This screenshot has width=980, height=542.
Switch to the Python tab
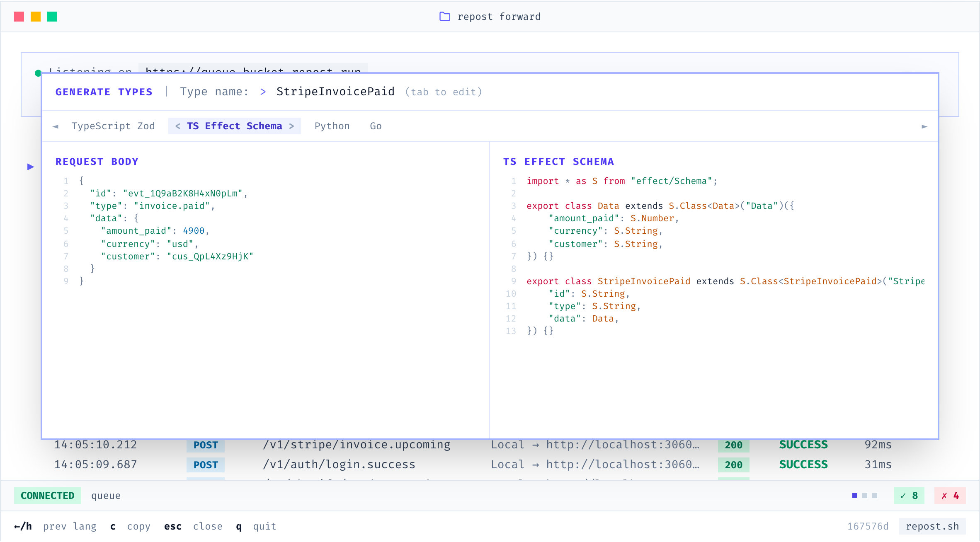click(332, 126)
